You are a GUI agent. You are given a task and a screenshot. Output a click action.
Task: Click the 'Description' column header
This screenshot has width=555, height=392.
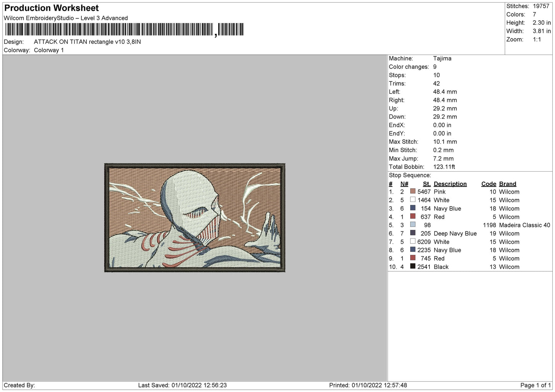(450, 184)
